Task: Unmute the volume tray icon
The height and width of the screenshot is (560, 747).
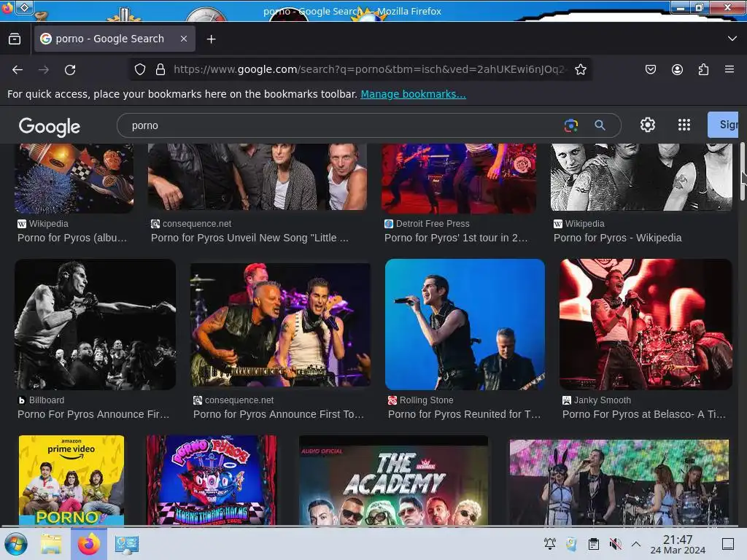Action: tap(616, 543)
